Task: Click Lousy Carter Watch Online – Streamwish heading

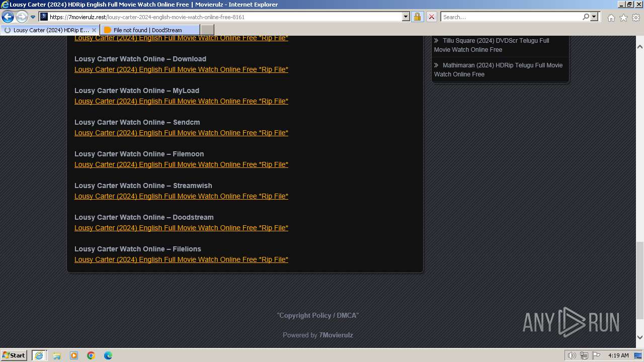Action: [143, 186]
